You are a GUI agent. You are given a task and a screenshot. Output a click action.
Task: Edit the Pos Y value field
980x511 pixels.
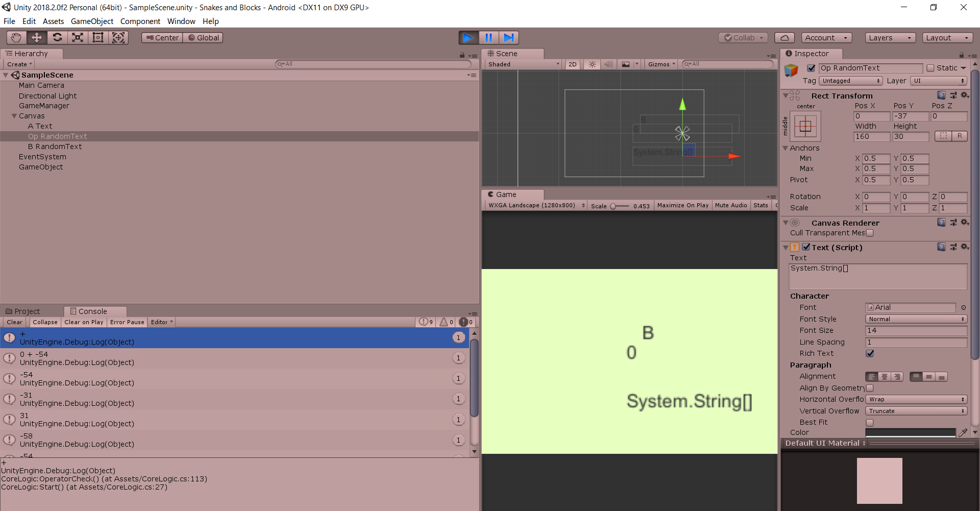[x=910, y=116]
